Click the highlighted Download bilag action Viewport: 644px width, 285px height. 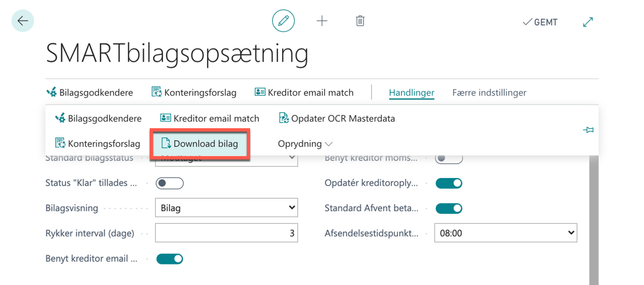point(200,143)
